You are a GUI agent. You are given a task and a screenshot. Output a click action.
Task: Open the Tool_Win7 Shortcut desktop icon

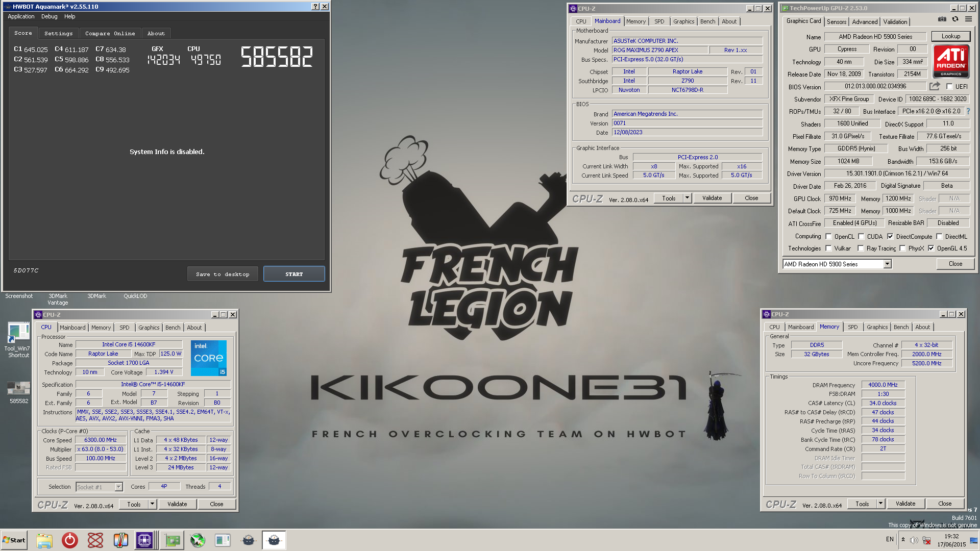(18, 340)
